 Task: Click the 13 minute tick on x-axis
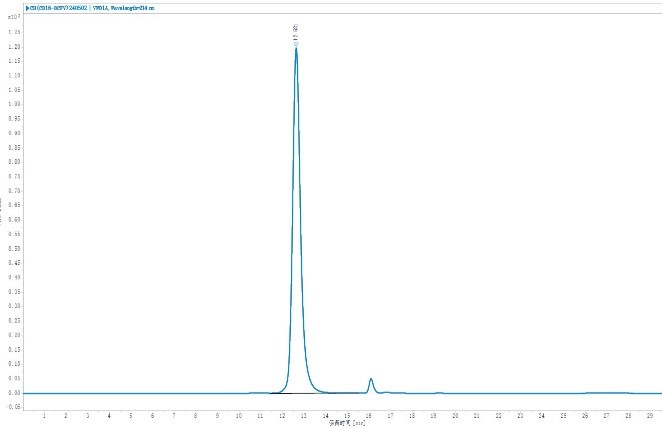tap(303, 414)
